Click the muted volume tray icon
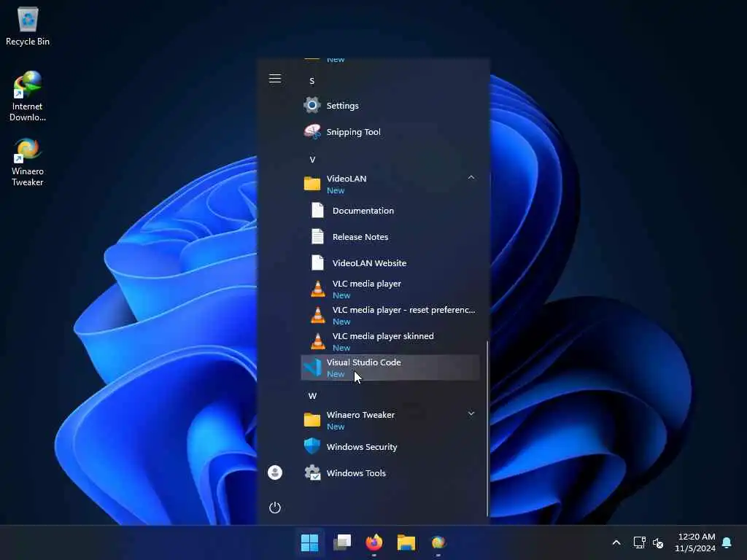This screenshot has height=560, width=747. pyautogui.click(x=658, y=542)
